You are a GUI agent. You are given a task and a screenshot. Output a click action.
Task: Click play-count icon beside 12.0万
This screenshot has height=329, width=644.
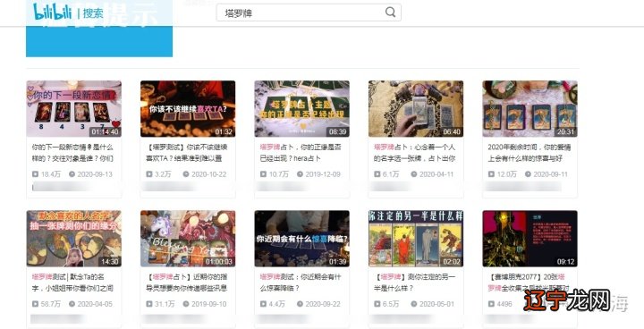(491, 174)
